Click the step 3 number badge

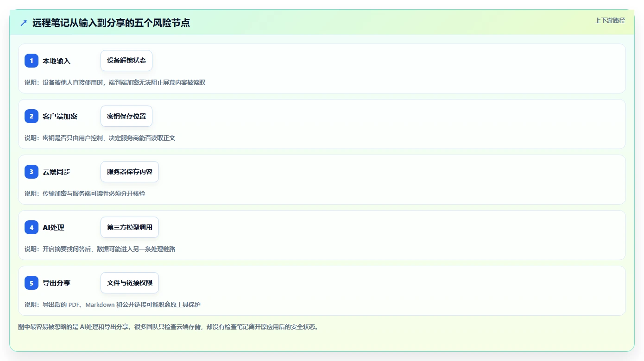32,172
